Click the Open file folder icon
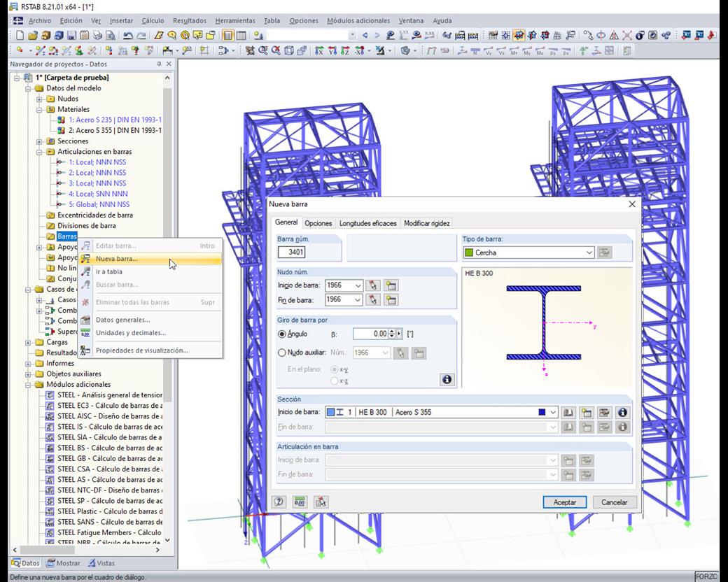 pos(32,35)
